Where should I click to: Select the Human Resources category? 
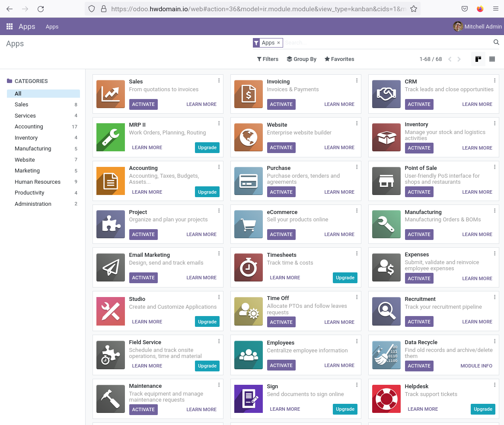click(43, 182)
